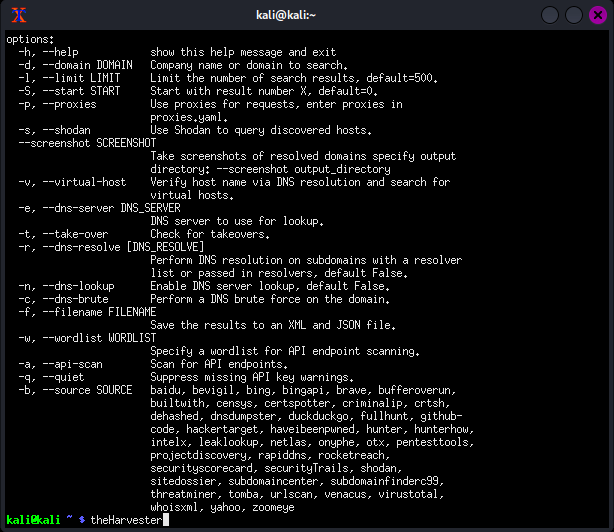Minimize the terminal window
The image size is (614, 532).
(x=550, y=14)
